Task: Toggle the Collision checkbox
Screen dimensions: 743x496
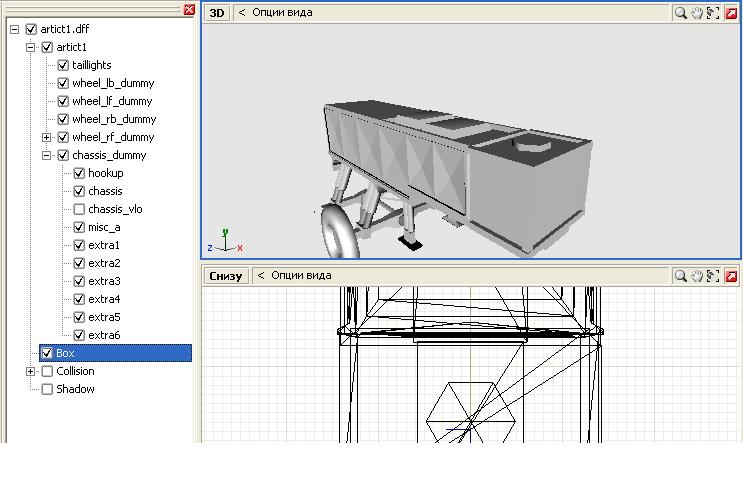Action: coord(47,371)
